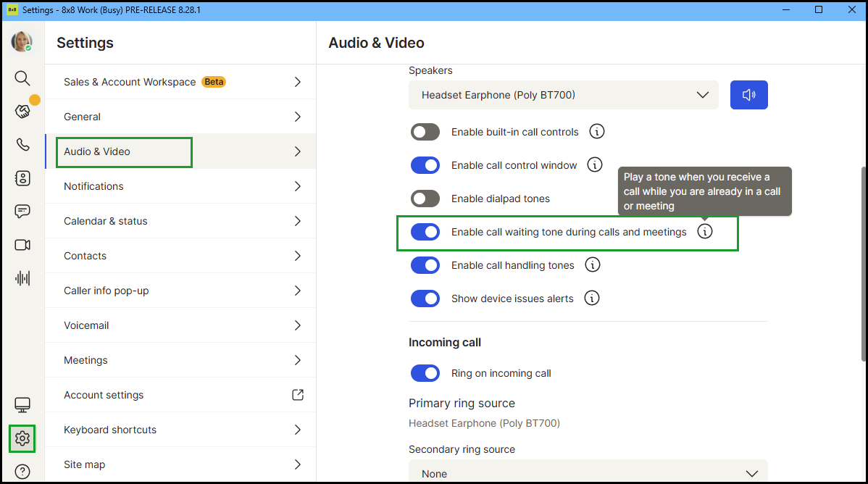Open the Speakers device dropdown
This screenshot has width=868, height=484.
click(563, 95)
